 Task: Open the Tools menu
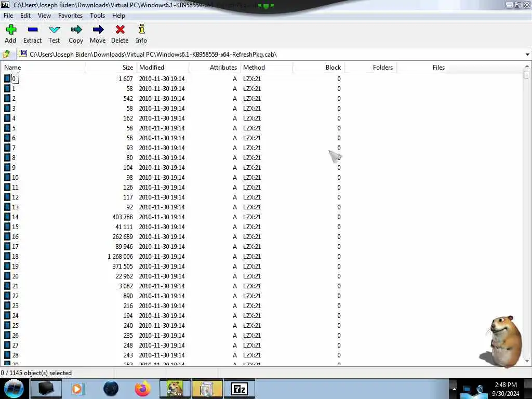coord(97,16)
